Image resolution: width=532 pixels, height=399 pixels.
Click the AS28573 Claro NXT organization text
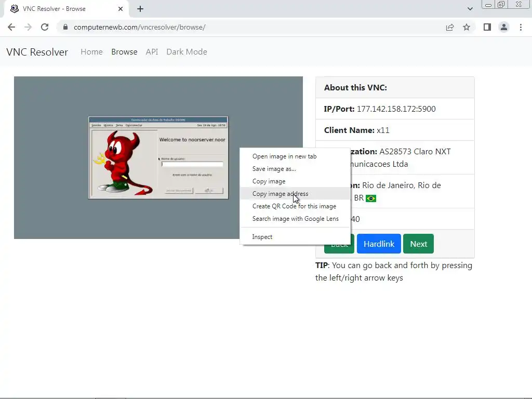click(x=415, y=152)
